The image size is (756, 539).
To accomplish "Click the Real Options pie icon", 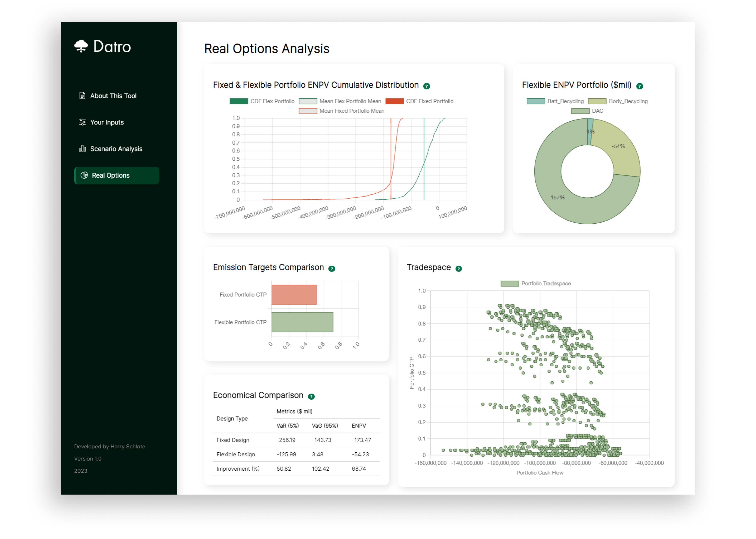I will pos(84,175).
